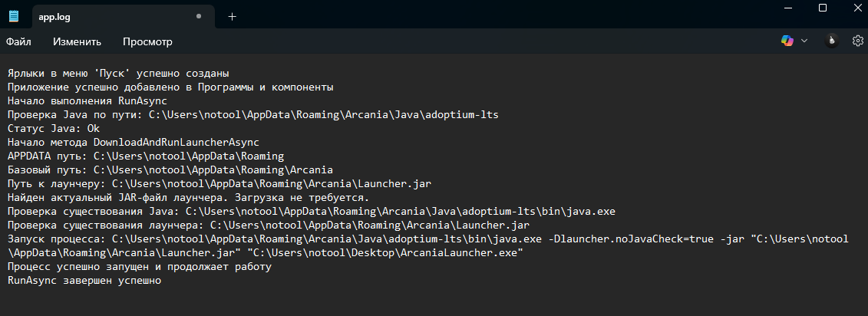Screen dimensions: 868x316
Task: Open the Copilot rewrite icon
Action: point(787,41)
